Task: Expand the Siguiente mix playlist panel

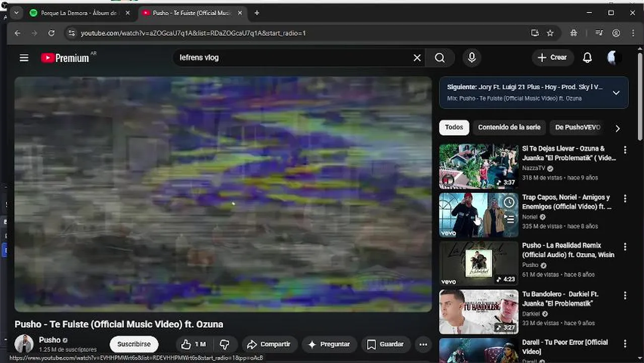Action: [616, 93]
